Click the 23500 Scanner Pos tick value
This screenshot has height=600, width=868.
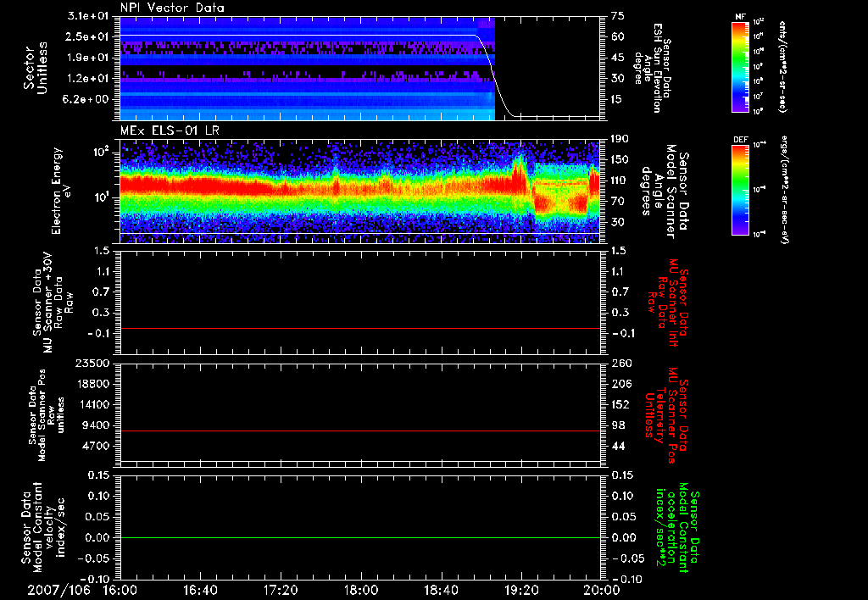tap(92, 363)
